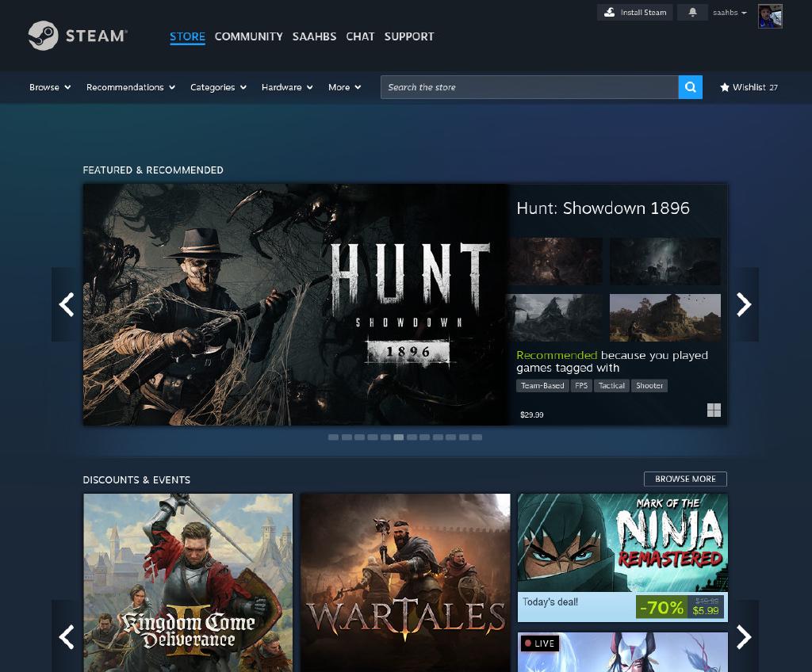Screen dimensions: 812x672
Task: Open the Browse dropdown
Action: pyautogui.click(x=49, y=87)
